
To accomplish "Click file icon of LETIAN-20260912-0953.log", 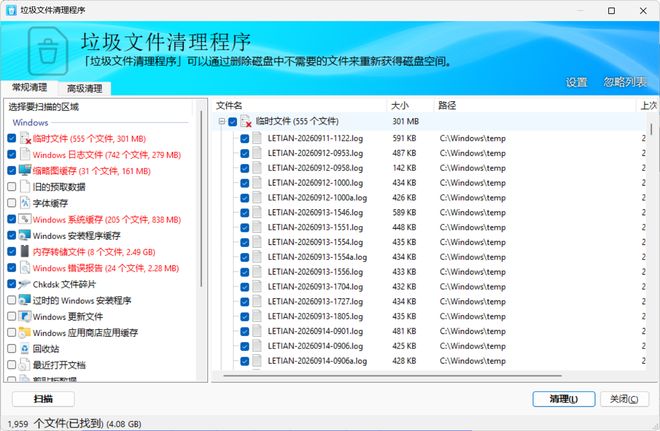I will [x=257, y=153].
